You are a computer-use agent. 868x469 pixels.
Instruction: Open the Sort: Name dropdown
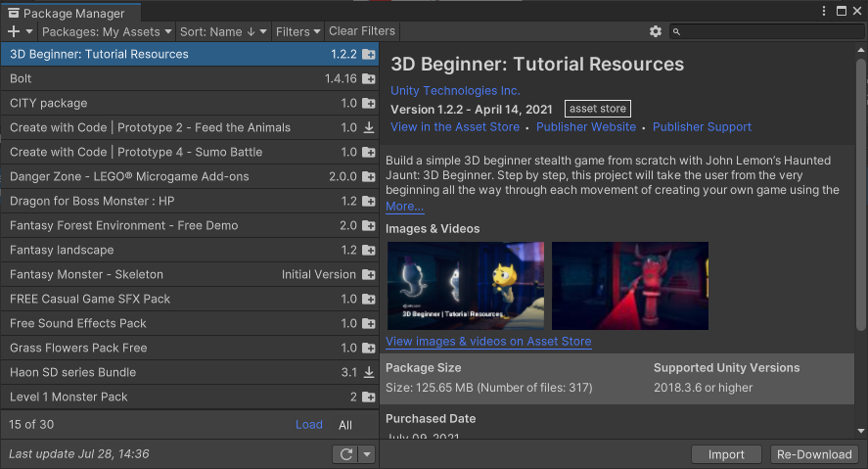click(223, 31)
